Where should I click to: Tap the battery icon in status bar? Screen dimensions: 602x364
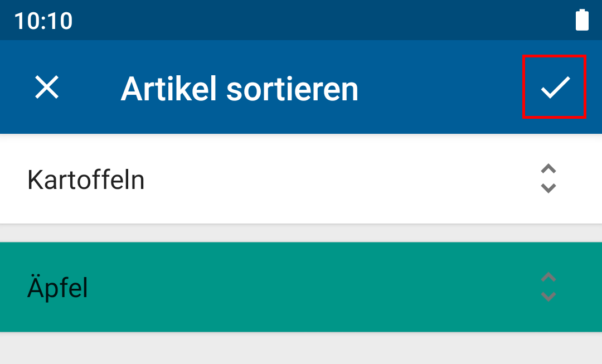tap(582, 20)
